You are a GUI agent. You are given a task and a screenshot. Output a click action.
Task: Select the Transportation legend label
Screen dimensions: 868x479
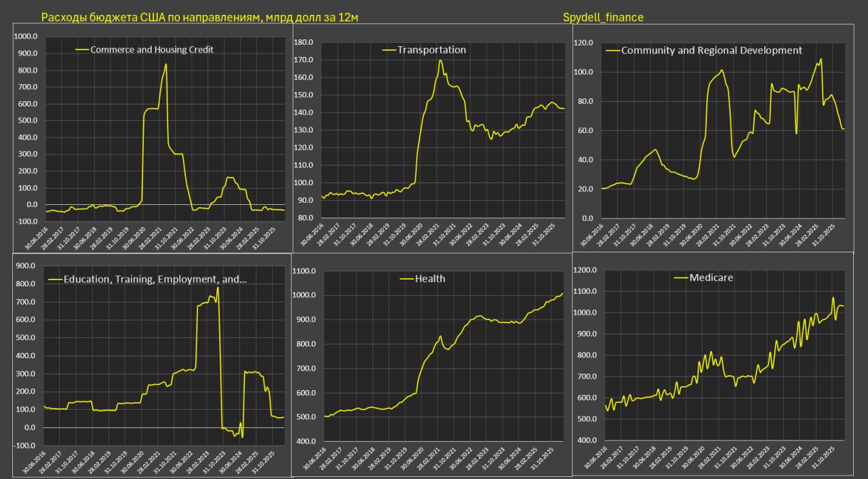point(431,50)
